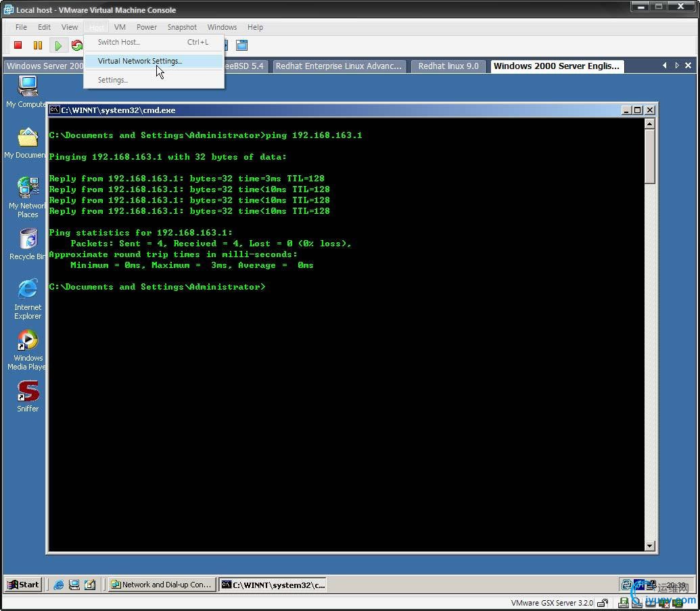Close the current VM tab
This screenshot has height=611, width=700.
pos(688,66)
